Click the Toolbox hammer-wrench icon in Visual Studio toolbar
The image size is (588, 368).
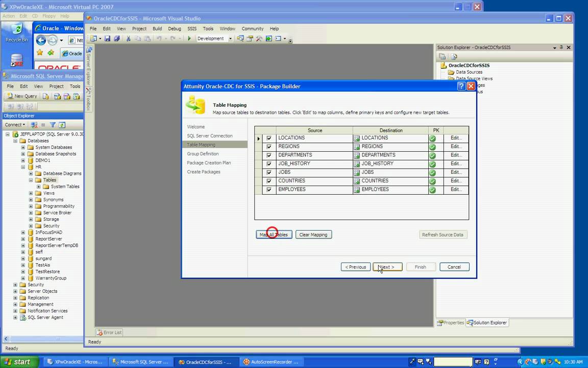pos(259,38)
